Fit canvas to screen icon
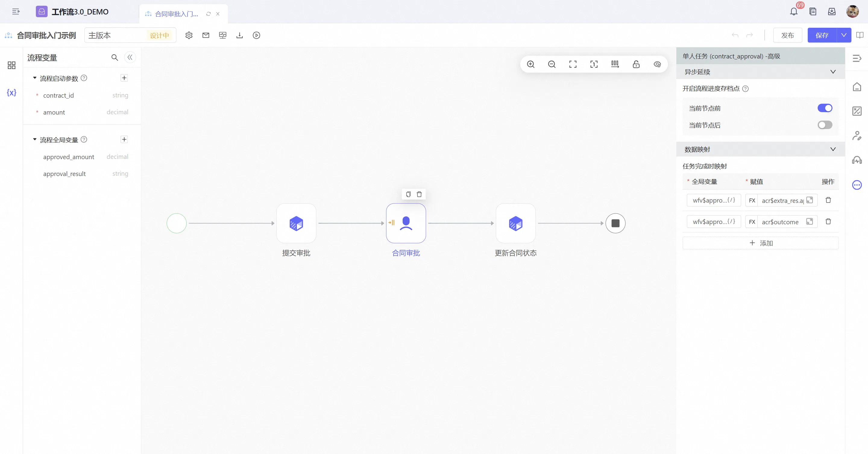 pyautogui.click(x=573, y=65)
